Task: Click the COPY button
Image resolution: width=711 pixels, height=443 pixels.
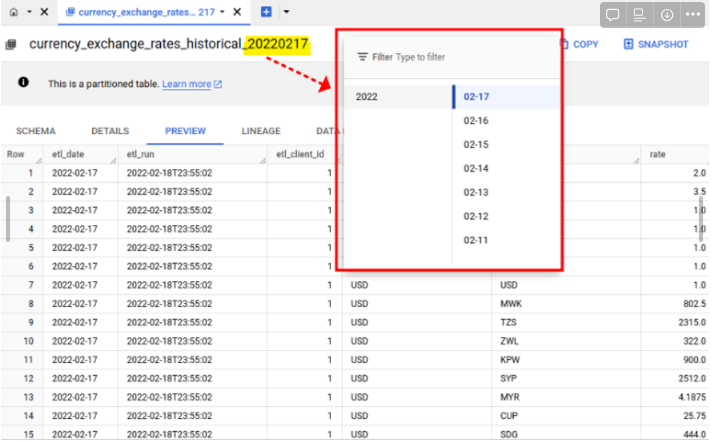Action: (x=580, y=44)
